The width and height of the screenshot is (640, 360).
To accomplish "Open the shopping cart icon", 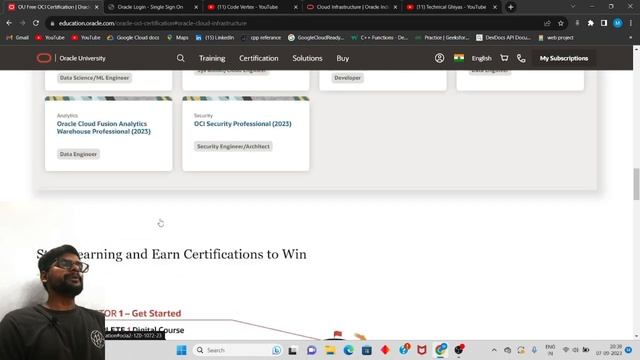I will tap(504, 58).
